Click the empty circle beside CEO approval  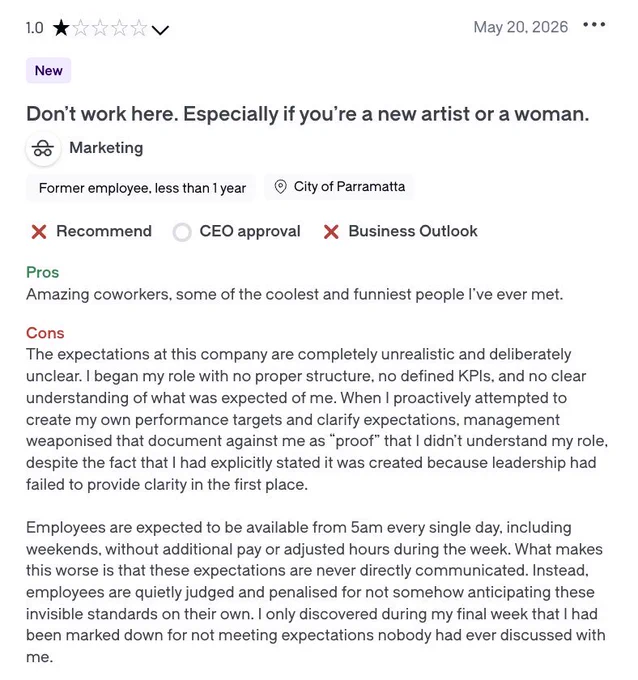[x=182, y=232]
